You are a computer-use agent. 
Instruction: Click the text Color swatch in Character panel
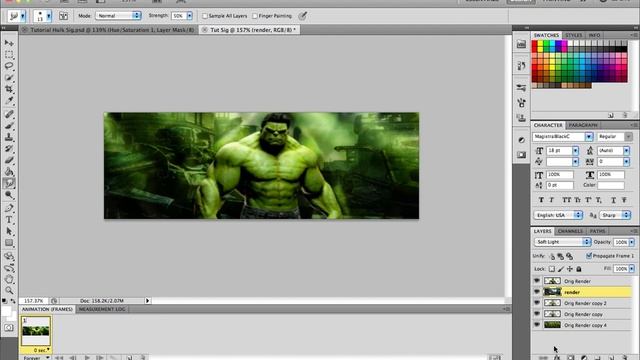(x=611, y=185)
